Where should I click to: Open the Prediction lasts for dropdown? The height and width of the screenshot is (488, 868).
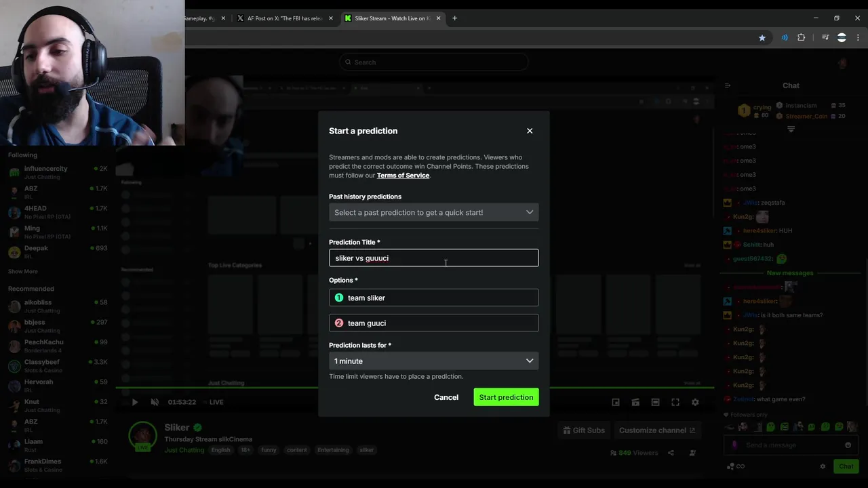click(434, 361)
